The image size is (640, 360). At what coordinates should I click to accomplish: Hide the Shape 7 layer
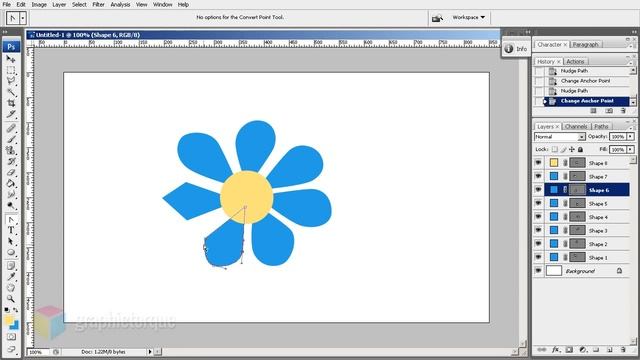538,176
